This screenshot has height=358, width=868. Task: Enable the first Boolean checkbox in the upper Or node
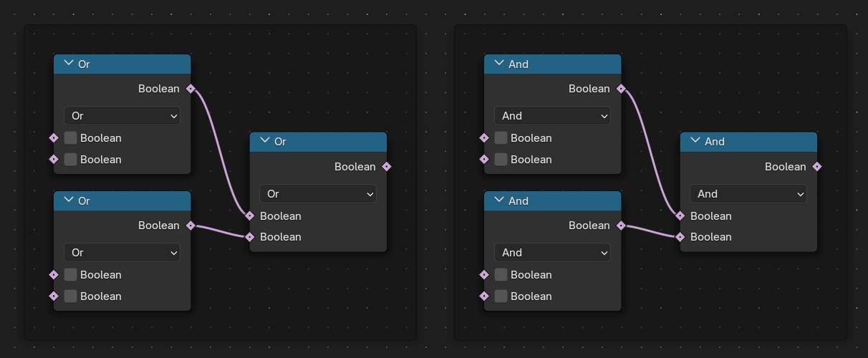70,138
